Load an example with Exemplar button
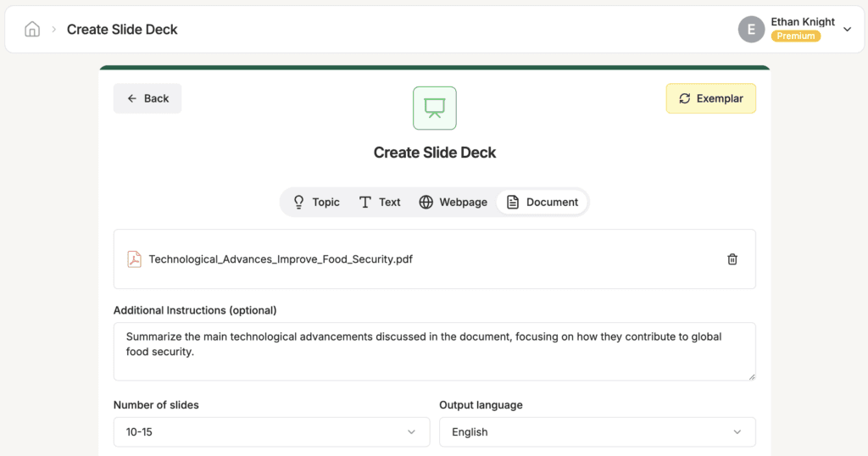 pos(711,98)
